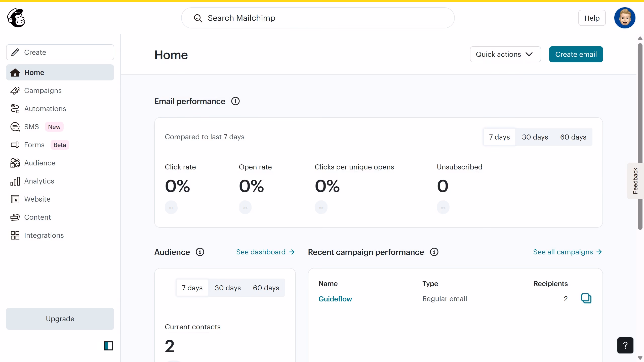Click the Unsubscribed metric label
The width and height of the screenshot is (644, 362).
459,167
